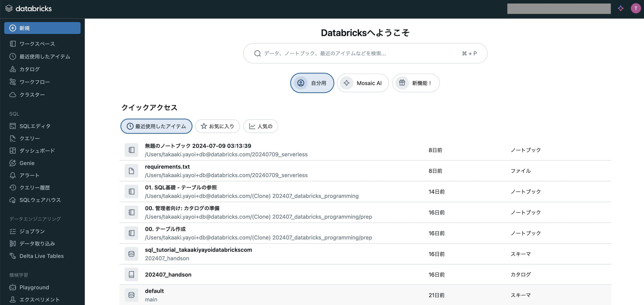
Task: Focus the main search field
Action: pos(365,53)
